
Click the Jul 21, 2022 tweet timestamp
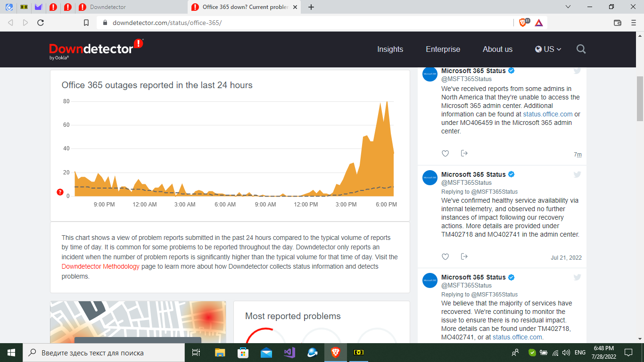tap(566, 258)
